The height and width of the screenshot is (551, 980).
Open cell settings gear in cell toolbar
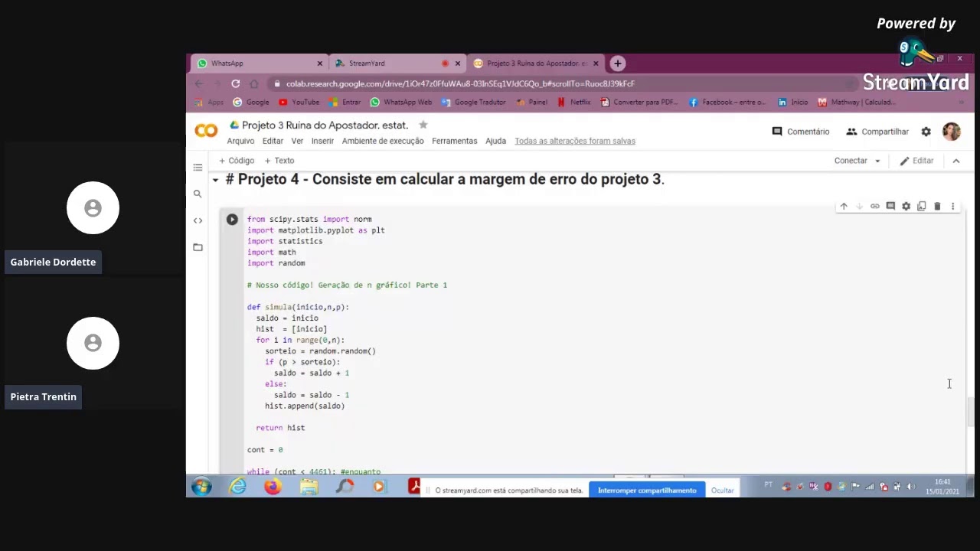(x=906, y=207)
